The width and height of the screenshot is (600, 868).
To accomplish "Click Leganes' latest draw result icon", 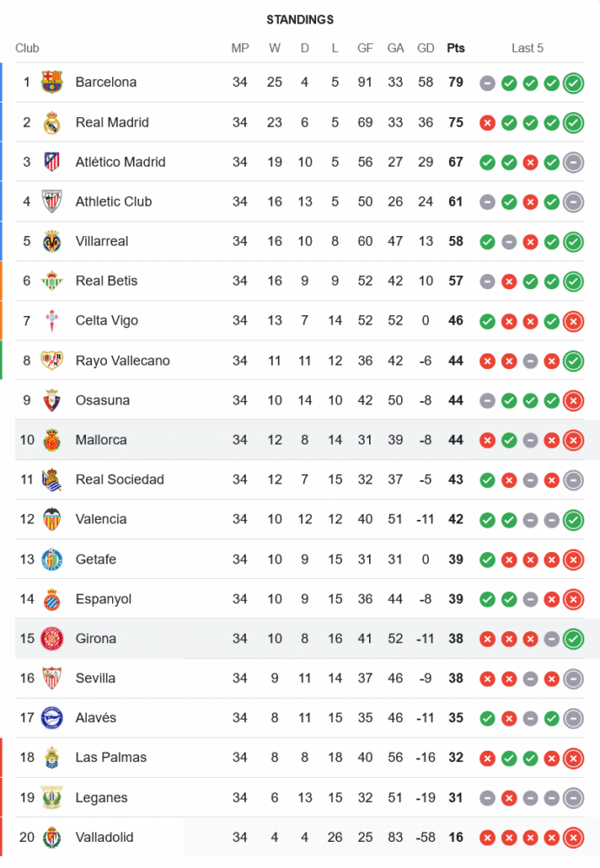I will (x=572, y=798).
